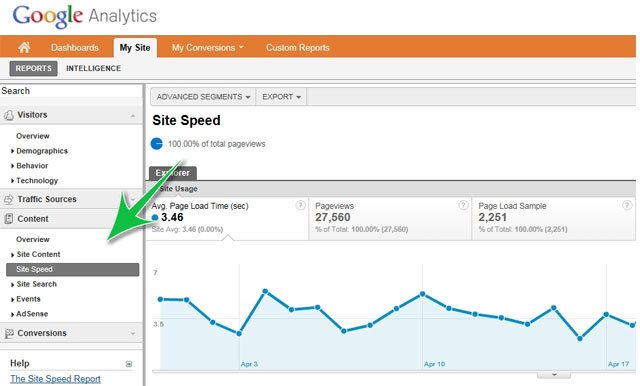Click the Apr 10 axis label
Viewport: 640px width, 386px height.
(x=434, y=364)
